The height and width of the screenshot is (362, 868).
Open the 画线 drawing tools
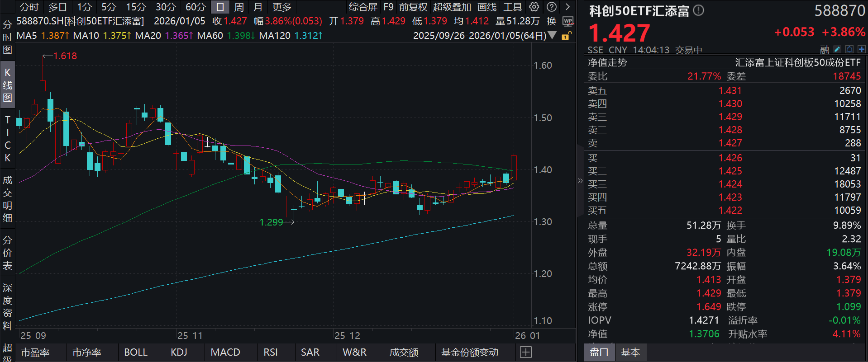click(487, 7)
